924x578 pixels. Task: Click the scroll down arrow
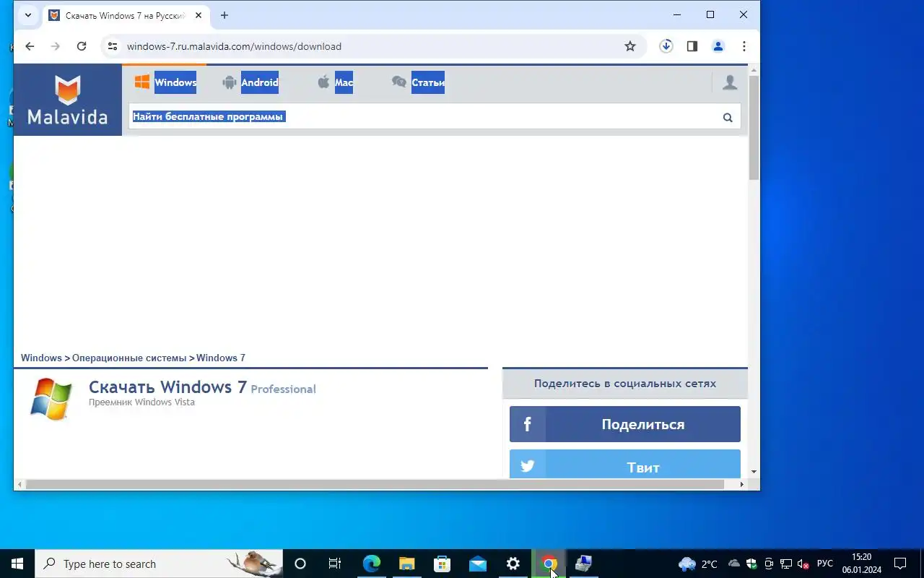[x=754, y=472]
